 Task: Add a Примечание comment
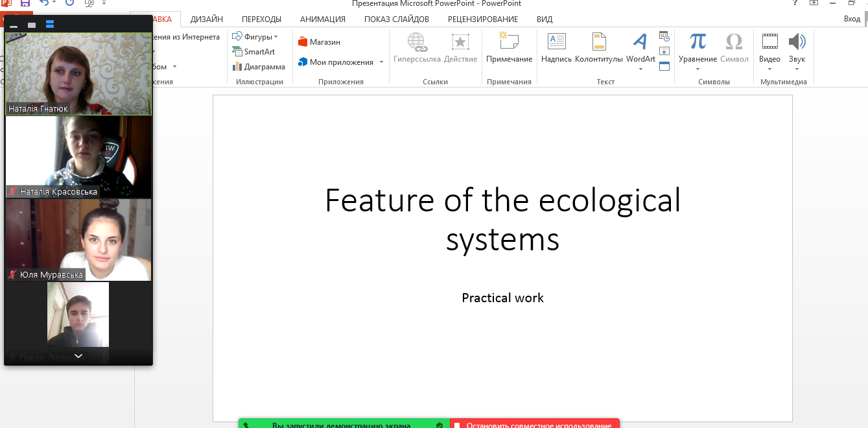[x=509, y=48]
